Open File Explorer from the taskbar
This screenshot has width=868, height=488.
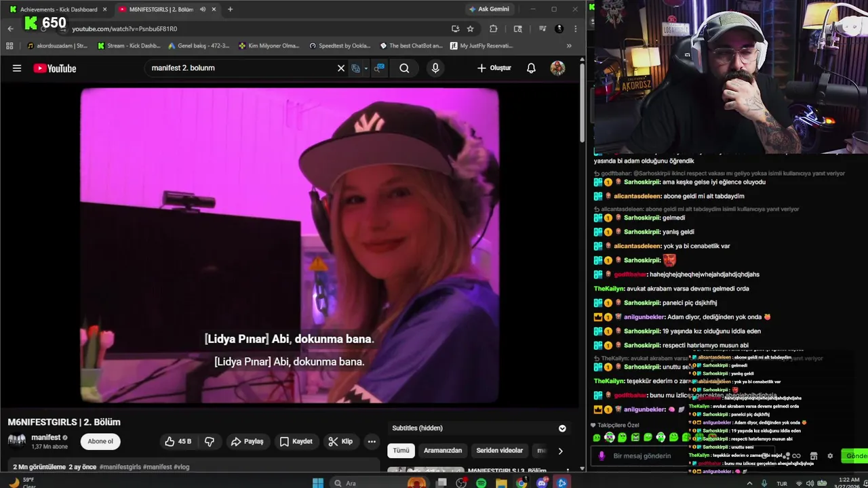pos(501,483)
